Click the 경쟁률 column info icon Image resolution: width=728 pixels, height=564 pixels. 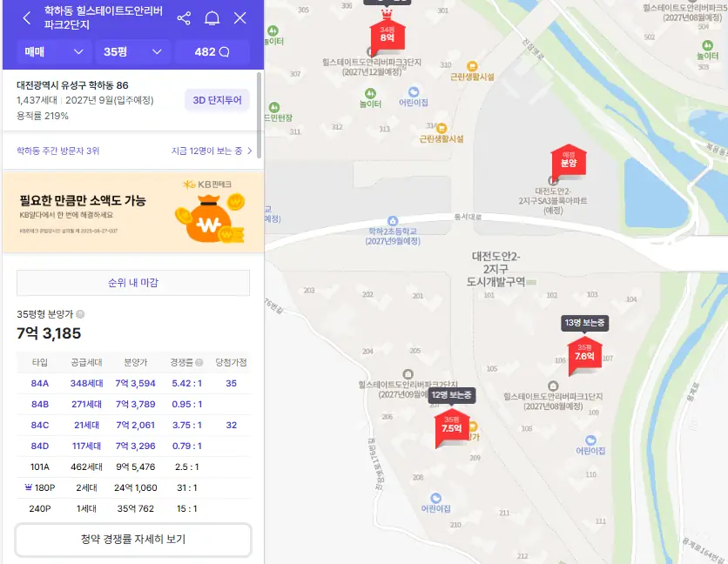click(x=199, y=362)
